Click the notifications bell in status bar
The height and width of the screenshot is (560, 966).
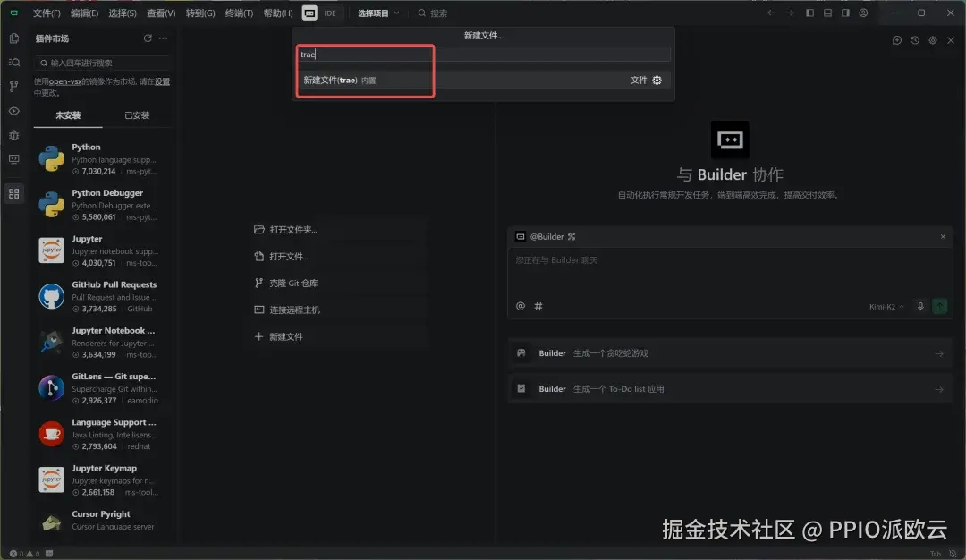pyautogui.click(x=953, y=554)
